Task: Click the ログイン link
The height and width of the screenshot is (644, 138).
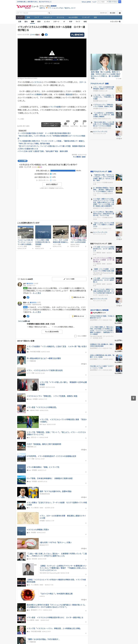Action: tap(42, 8)
